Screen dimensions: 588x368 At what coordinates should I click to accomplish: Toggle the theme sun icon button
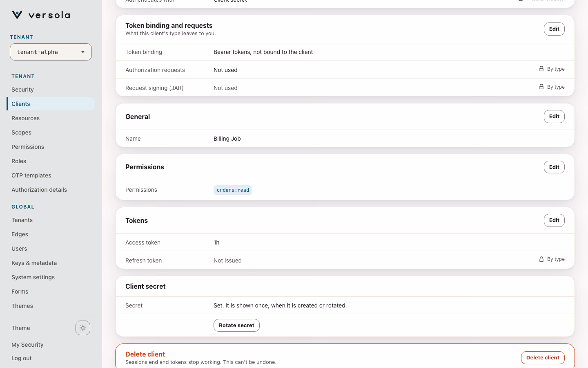pos(83,328)
